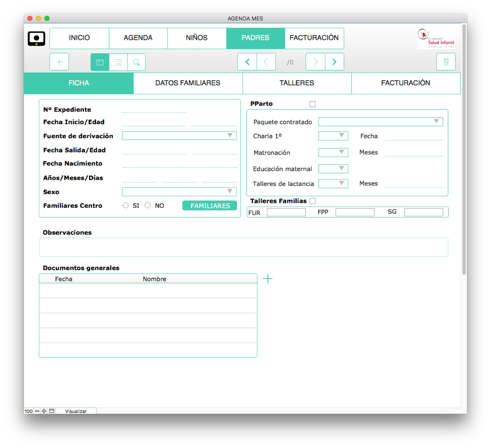Click into the Observaciones text field

pos(243,247)
